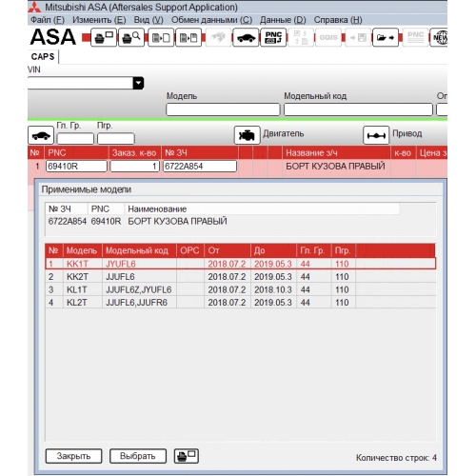Click the OPC column header

(x=190, y=250)
